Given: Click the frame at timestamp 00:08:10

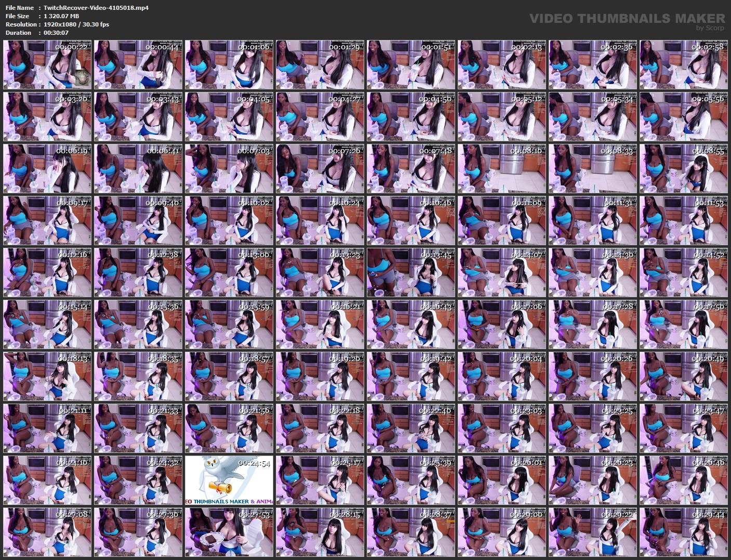Looking at the screenshot, I should coord(502,168).
